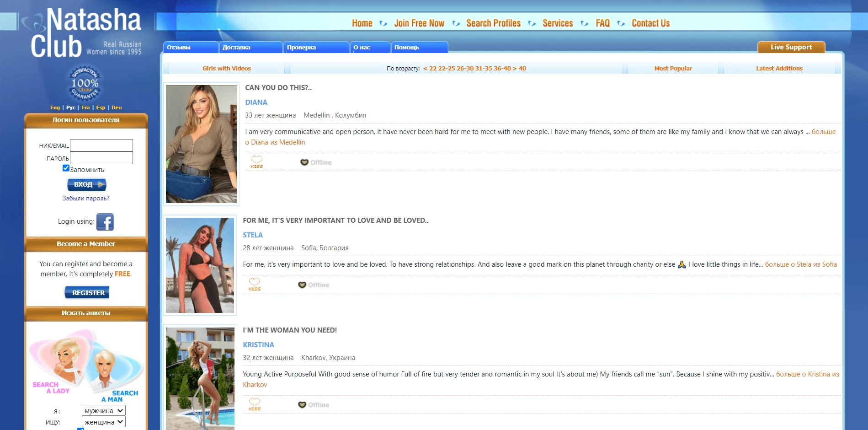Switch to the Проверка tab
The image size is (868, 430).
pos(316,47)
